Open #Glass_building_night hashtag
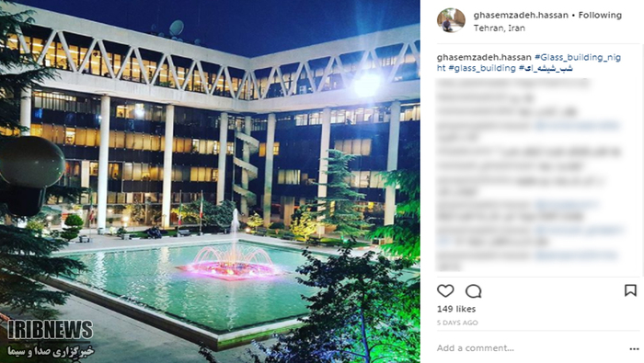The width and height of the screenshot is (644, 363). point(529,62)
